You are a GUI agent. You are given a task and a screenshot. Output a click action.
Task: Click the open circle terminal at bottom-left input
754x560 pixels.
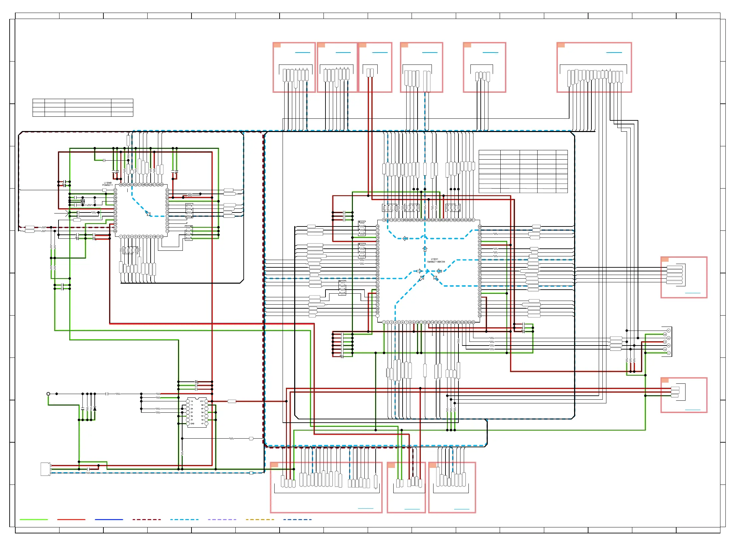pyautogui.click(x=48, y=394)
